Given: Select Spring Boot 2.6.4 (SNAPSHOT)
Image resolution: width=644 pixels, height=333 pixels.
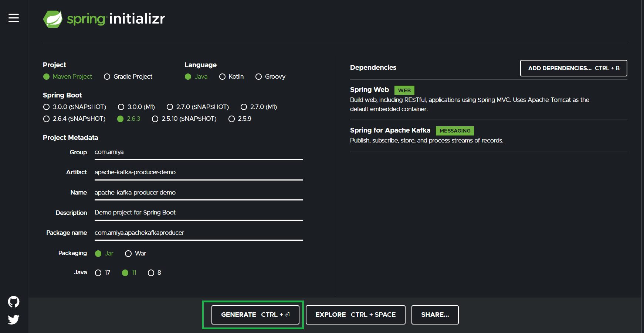Looking at the screenshot, I should tap(74, 119).
